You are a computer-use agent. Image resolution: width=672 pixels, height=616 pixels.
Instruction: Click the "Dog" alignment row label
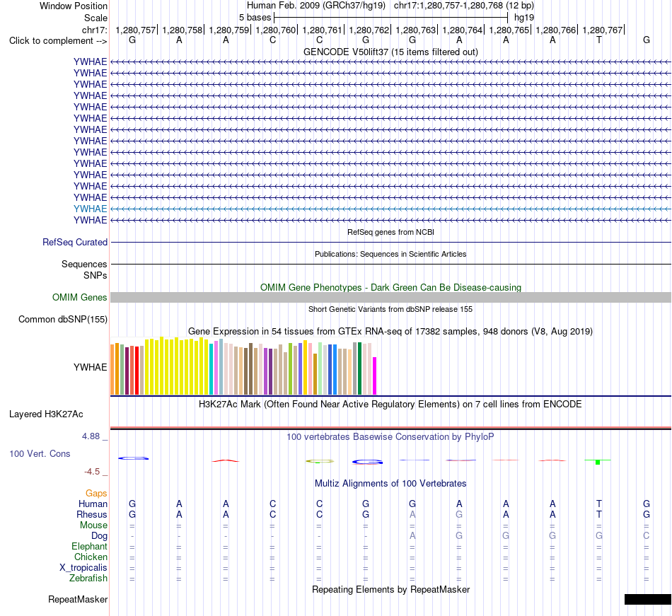pyautogui.click(x=99, y=536)
